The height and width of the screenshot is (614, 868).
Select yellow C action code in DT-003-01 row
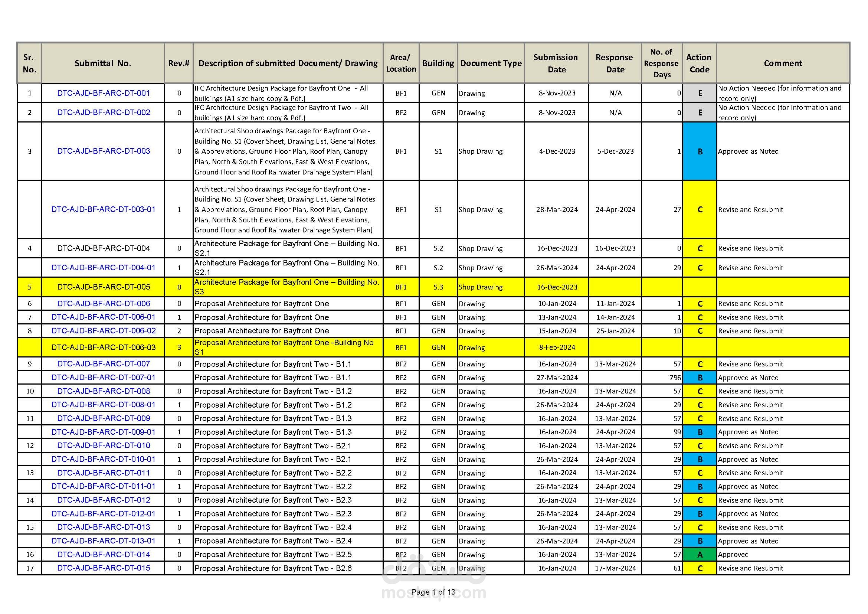(x=700, y=209)
